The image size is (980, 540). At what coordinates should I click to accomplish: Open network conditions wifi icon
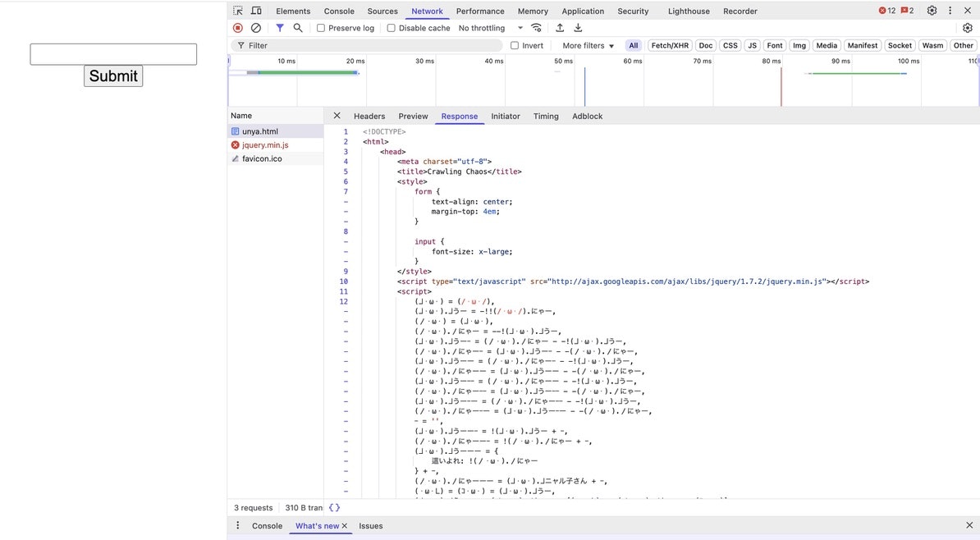(x=536, y=28)
